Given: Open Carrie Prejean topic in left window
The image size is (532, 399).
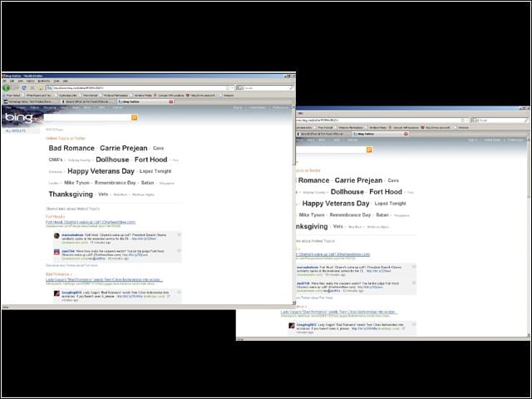Looking at the screenshot, I should tap(124, 148).
